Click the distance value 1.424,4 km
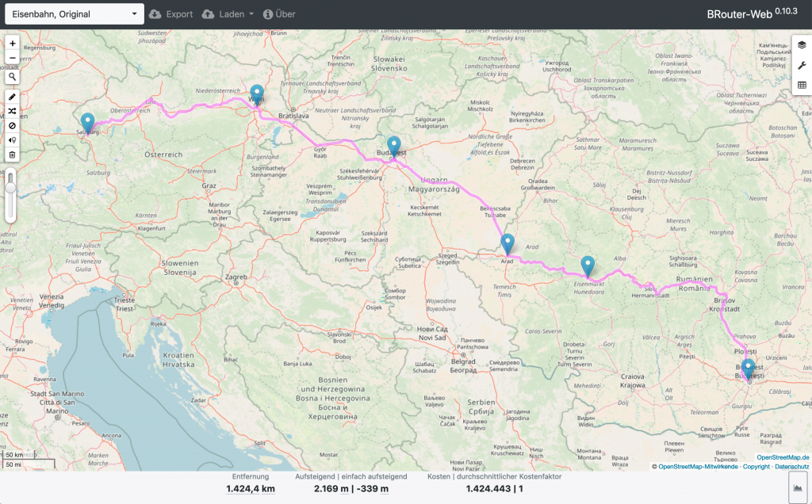 coord(251,488)
